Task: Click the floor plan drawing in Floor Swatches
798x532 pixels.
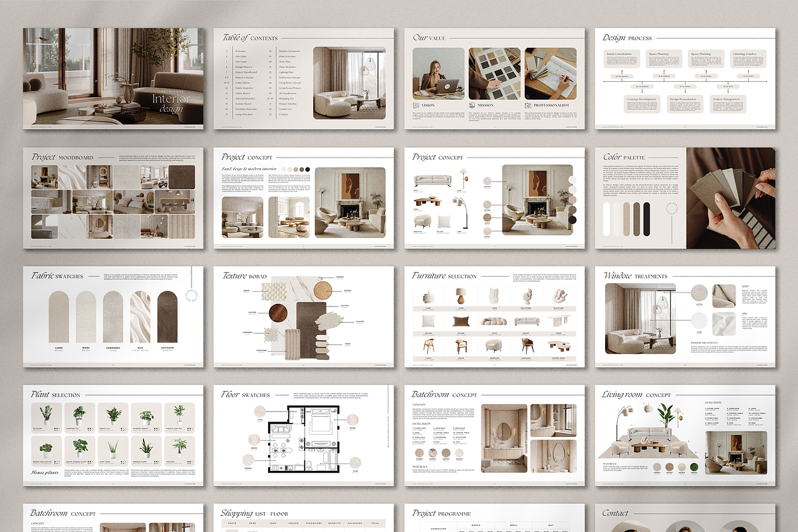Action: (305, 439)
